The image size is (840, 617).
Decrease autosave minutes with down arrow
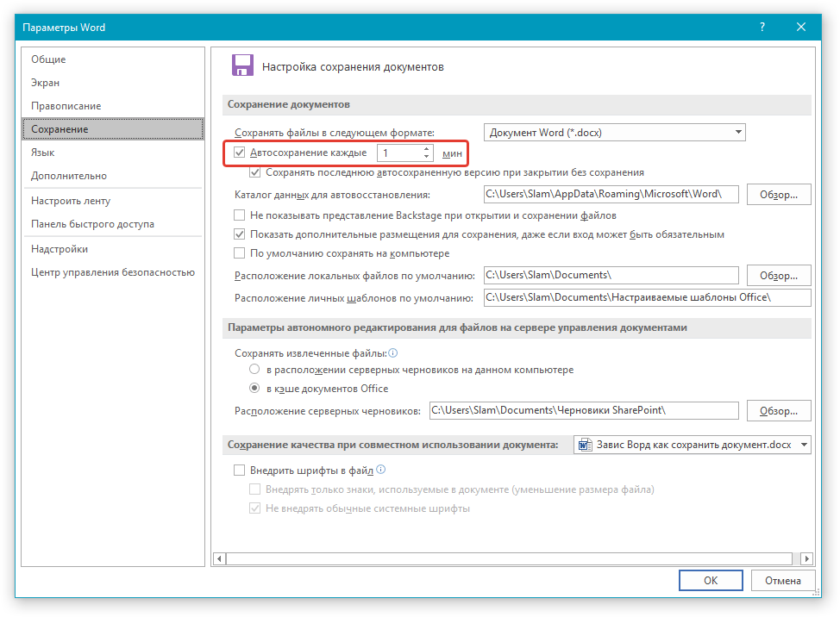(426, 157)
